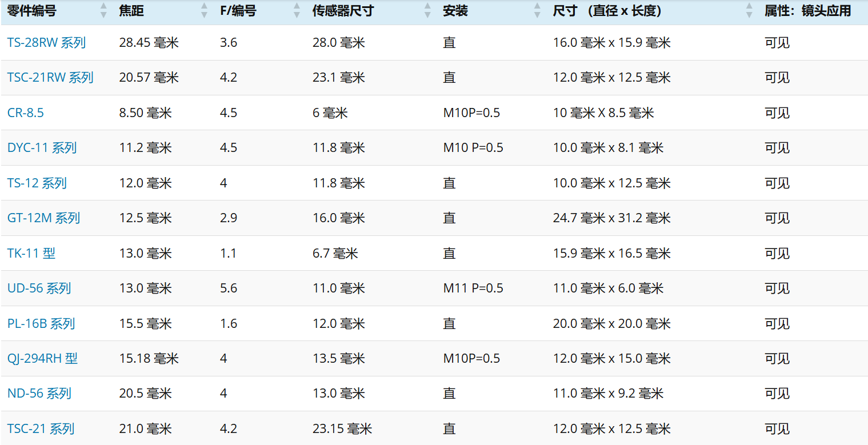The width and height of the screenshot is (868, 445).
Task: Sort by 传感器尺寸 column arrows
Action: 427,10
